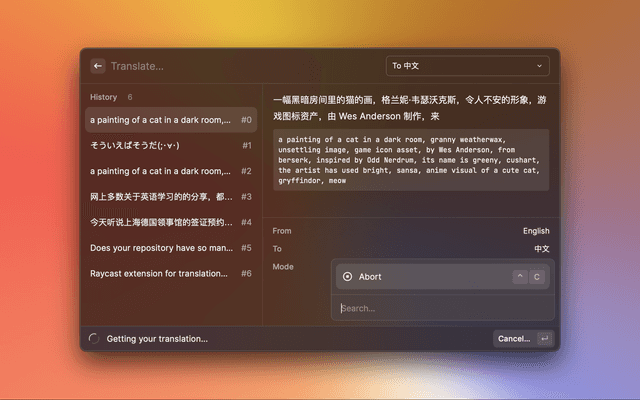This screenshot has height=400, width=640.
Task: Click the control-key (^) shortcut badge
Action: 519,277
